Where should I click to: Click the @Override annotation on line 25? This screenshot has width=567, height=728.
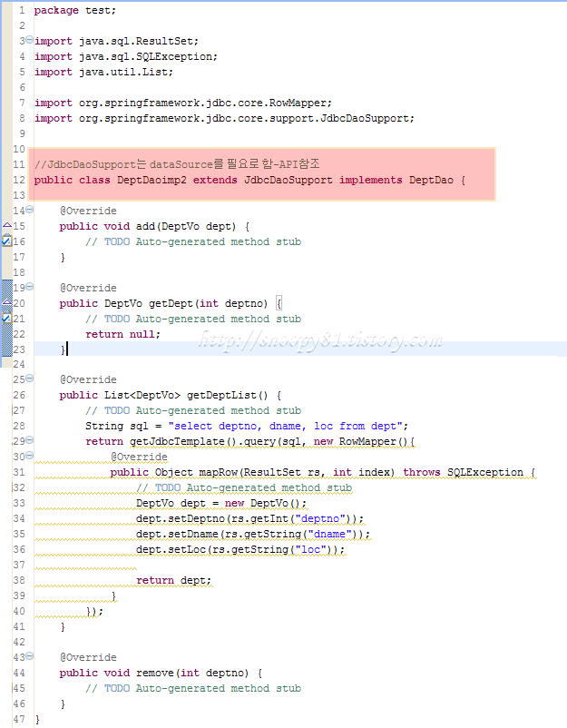click(x=88, y=379)
